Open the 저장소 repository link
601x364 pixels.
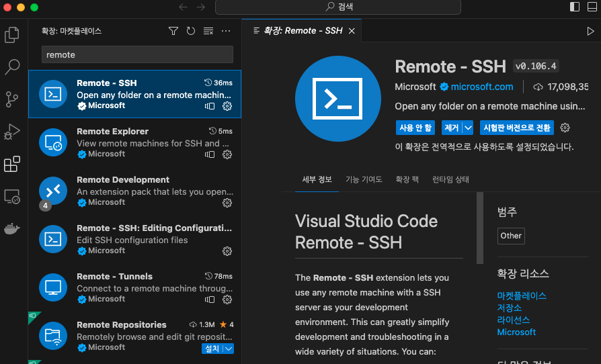510,308
